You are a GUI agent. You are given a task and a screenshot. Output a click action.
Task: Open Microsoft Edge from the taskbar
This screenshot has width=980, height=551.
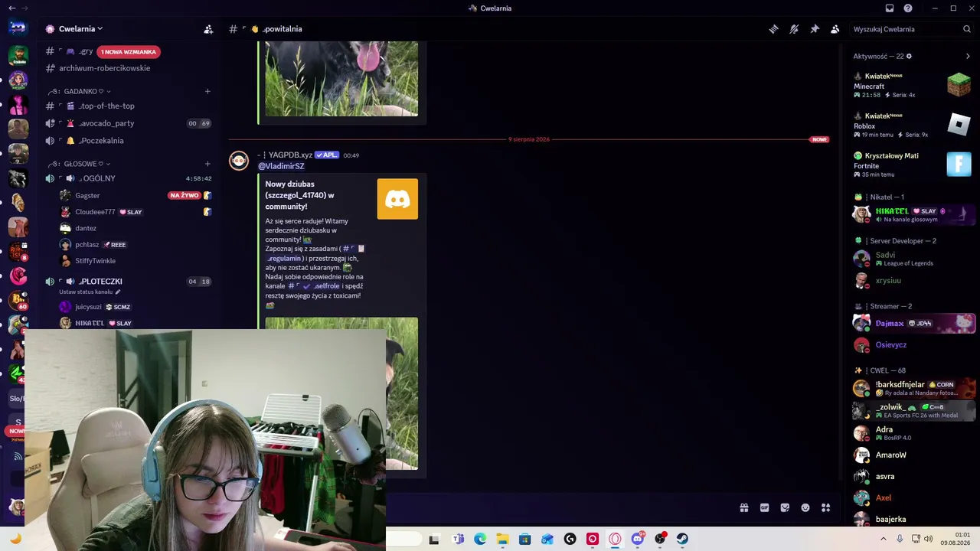[x=480, y=539]
